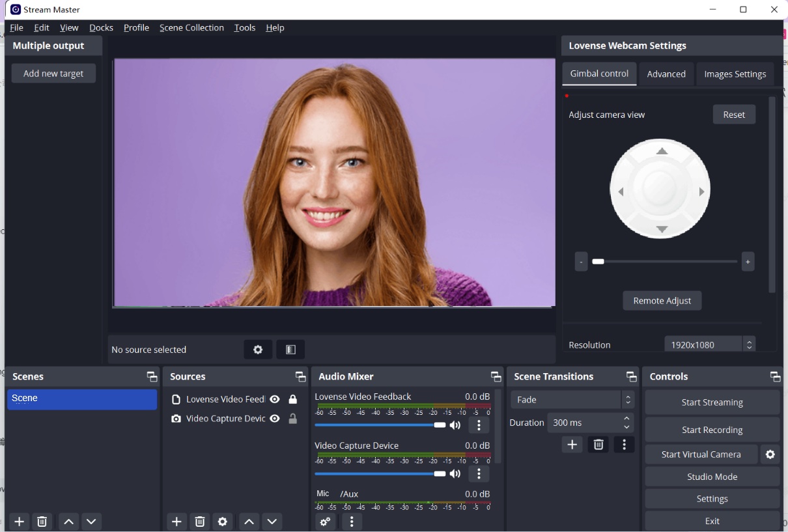Open source properties gear below preview

pos(258,350)
